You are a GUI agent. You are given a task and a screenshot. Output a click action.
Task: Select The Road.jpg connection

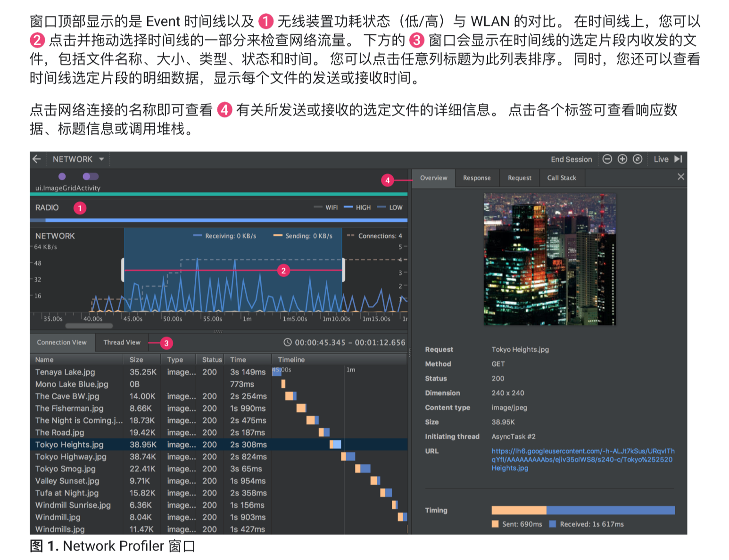[x=219, y=433]
